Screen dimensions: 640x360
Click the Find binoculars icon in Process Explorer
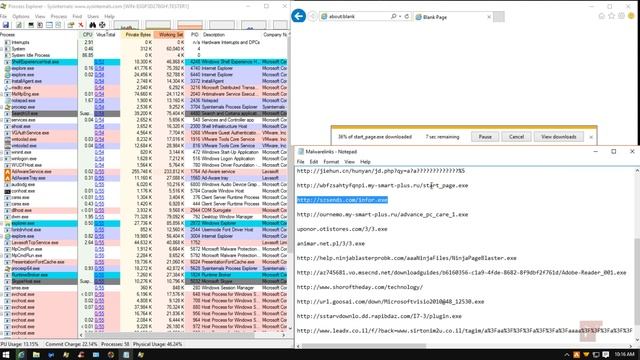[x=93, y=25]
